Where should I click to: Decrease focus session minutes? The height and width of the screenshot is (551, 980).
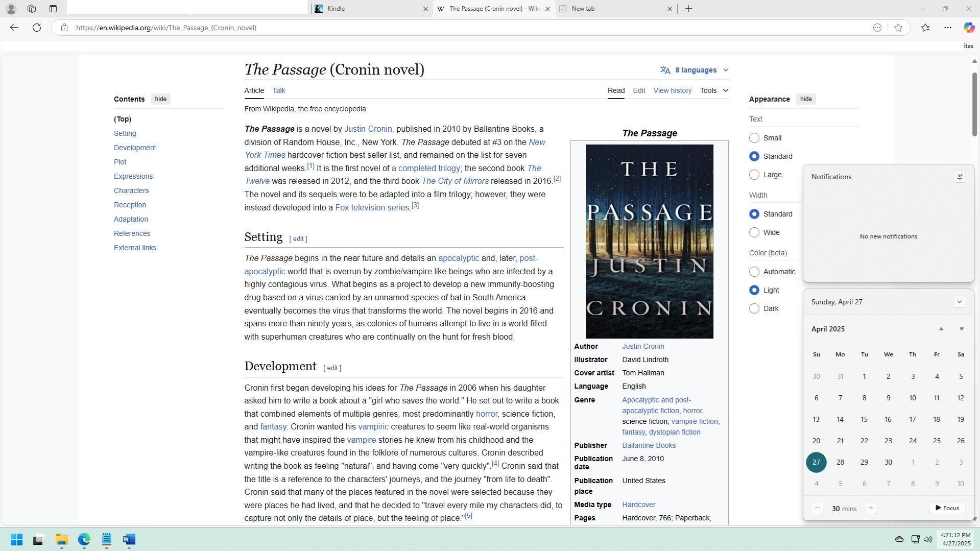click(818, 508)
